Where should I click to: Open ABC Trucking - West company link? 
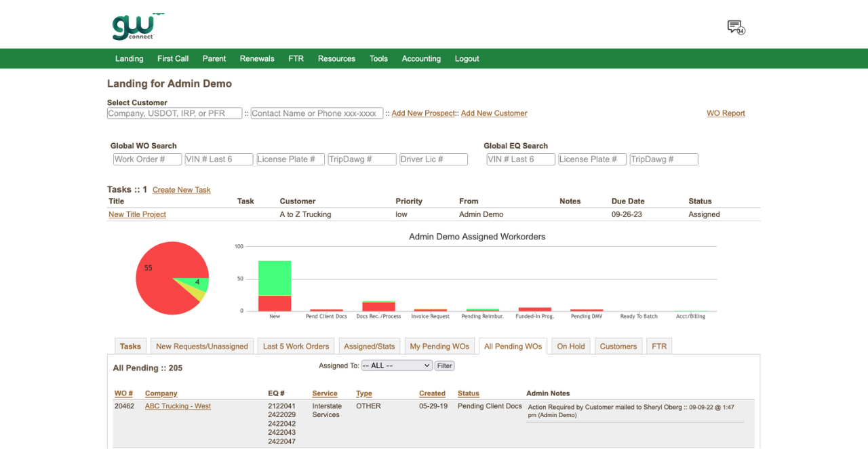[x=178, y=406]
